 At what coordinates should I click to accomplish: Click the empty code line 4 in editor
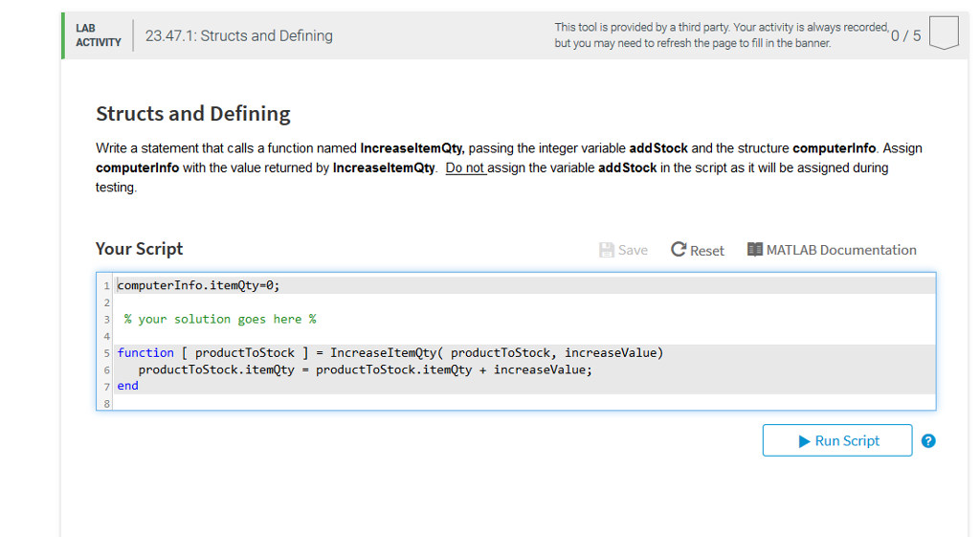[x=525, y=336]
